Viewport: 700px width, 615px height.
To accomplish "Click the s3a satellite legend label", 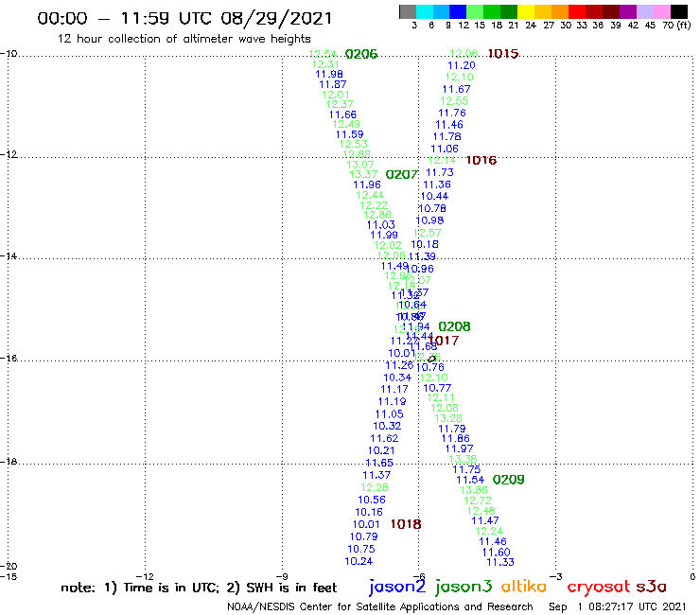I will 651,587.
